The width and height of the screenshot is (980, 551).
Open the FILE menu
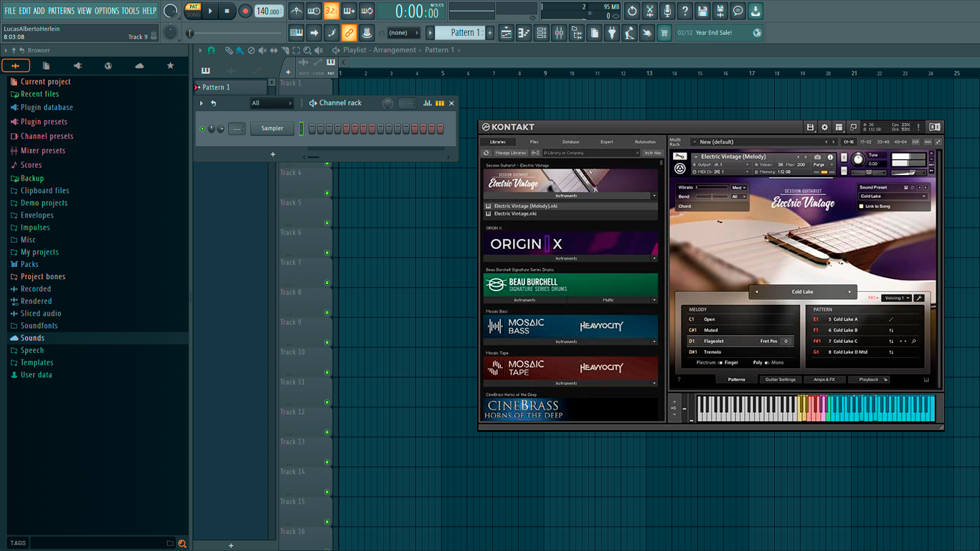10,11
